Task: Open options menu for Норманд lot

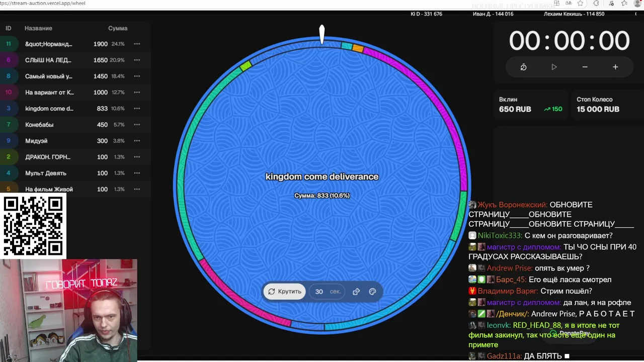Action: (x=137, y=44)
